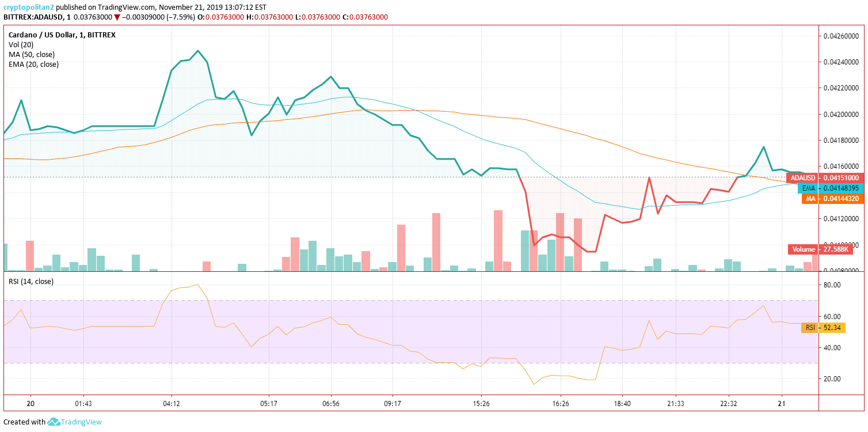Click the 40.00 level on the RSI axis
Screen dimensions: 868x432
coord(833,348)
